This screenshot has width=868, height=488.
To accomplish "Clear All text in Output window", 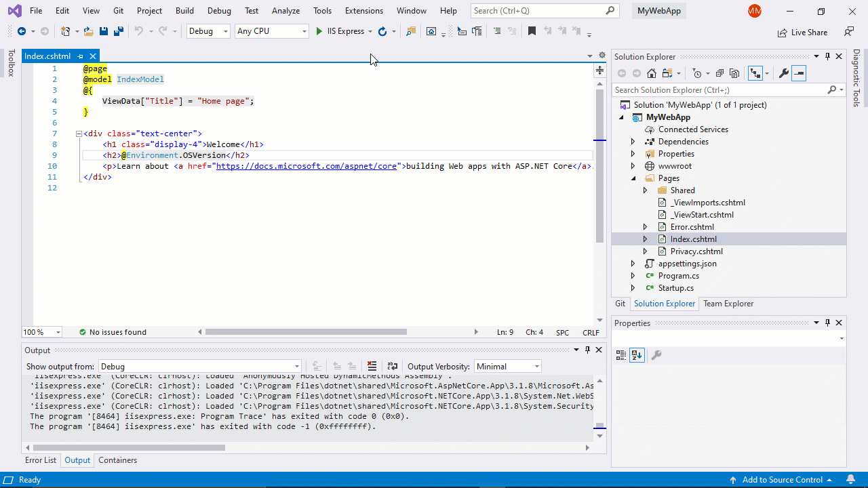I will coord(372,366).
